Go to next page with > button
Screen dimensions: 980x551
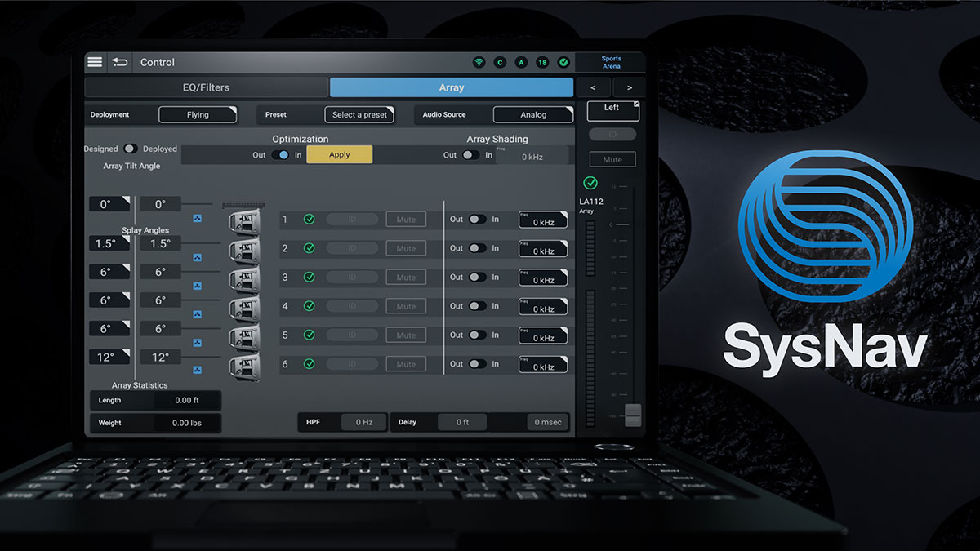pos(629,87)
